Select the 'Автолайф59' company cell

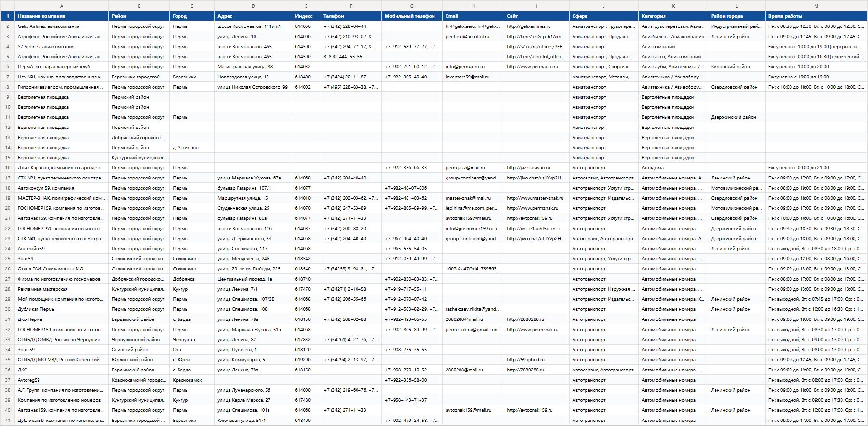pyautogui.click(x=62, y=249)
